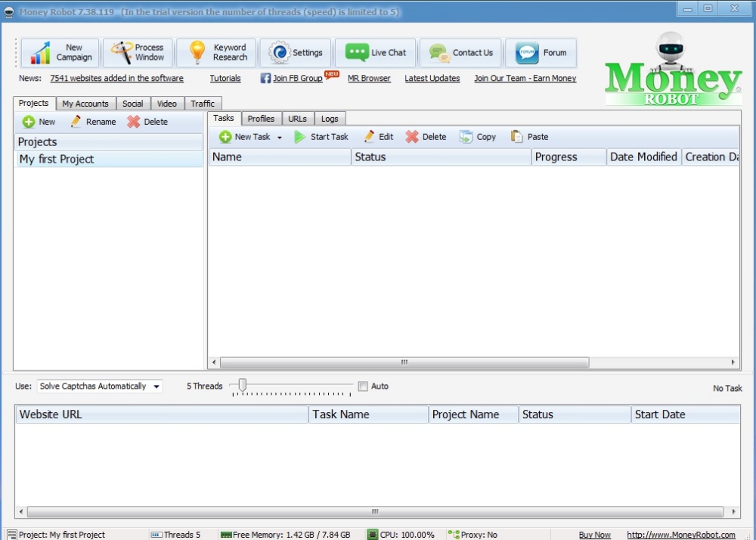Viewport: 756px width, 540px height.
Task: Click left arrow of websites list scrollbar
Action: [20, 511]
